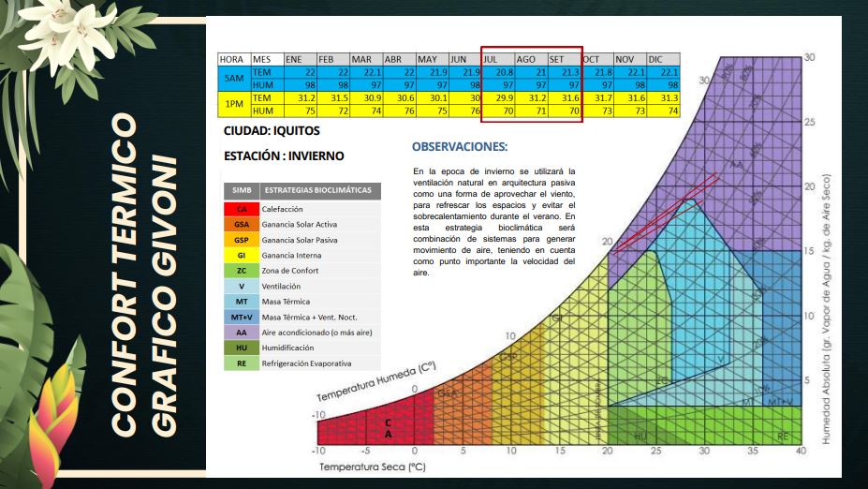Click the dark green HU legend swatch
This screenshot has height=489, width=868.
(242, 348)
